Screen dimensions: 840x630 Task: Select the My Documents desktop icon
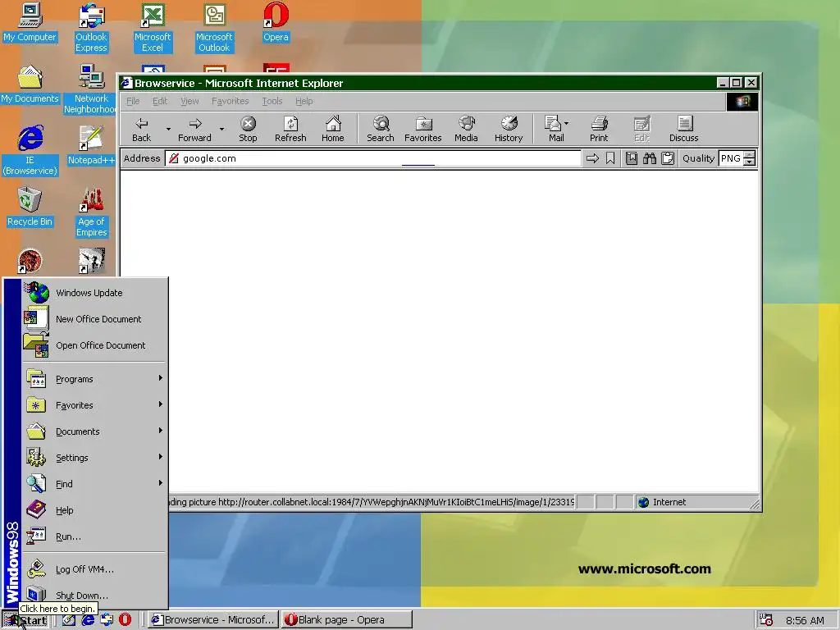click(x=30, y=84)
